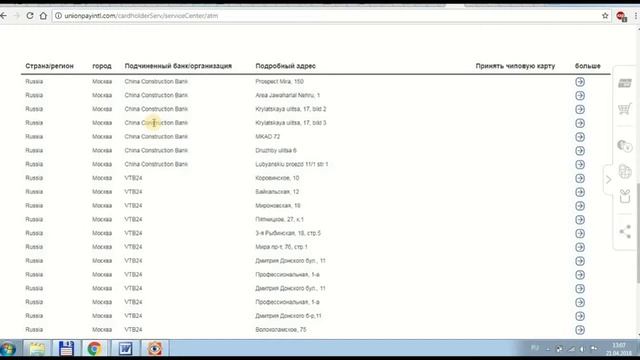Screen dimensions: 640x360
Task: Open details arrow for Prospect Mira, 150
Action: pos(580,82)
